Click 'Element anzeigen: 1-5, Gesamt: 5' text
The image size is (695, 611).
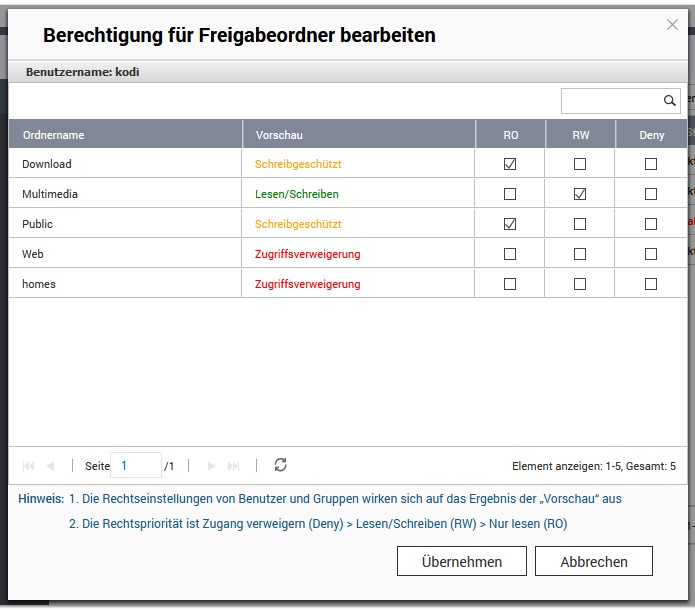[593, 466]
